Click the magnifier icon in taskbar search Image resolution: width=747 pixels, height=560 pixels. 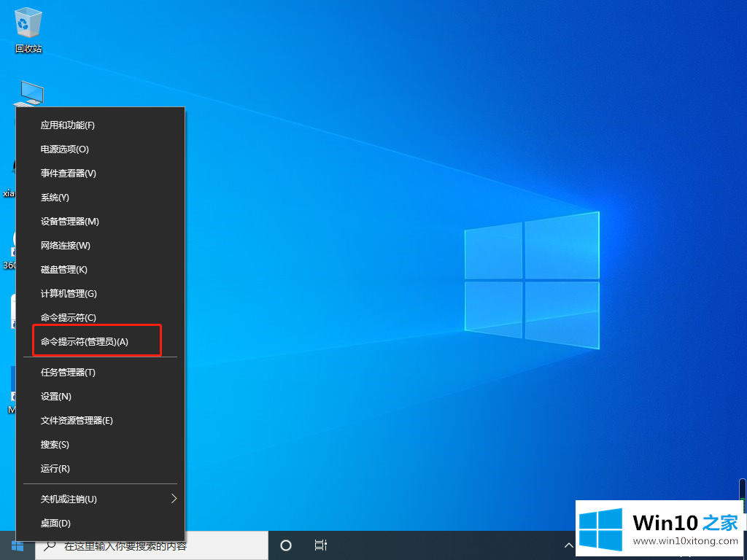[x=50, y=545]
